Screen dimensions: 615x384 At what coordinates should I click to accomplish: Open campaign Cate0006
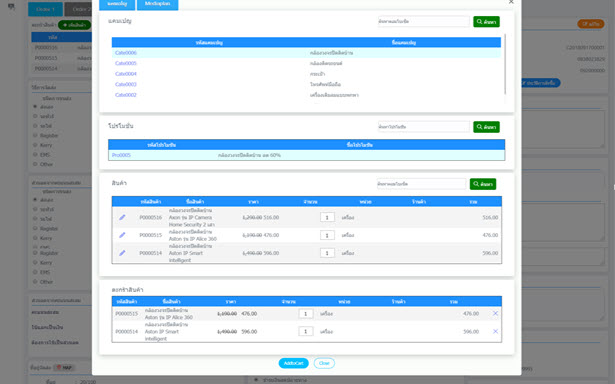coord(126,53)
